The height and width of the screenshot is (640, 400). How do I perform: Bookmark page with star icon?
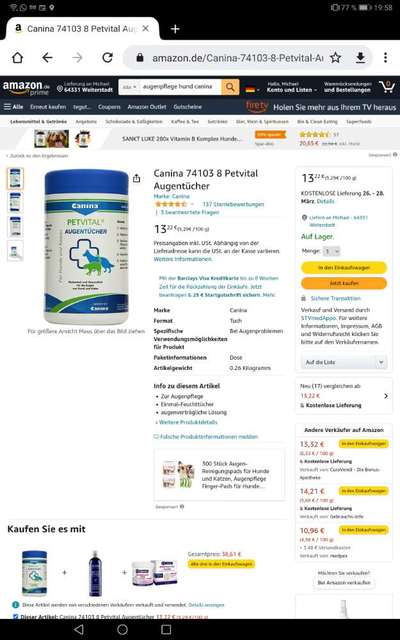(x=336, y=58)
